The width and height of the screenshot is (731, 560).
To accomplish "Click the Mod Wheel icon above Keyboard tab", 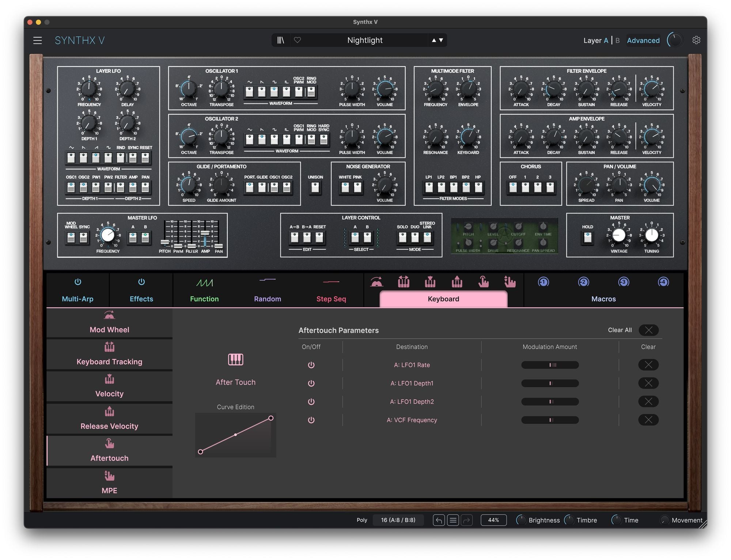I will 376,282.
